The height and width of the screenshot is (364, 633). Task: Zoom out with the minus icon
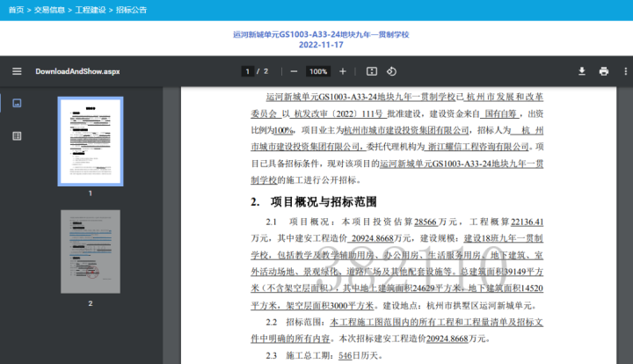click(294, 71)
